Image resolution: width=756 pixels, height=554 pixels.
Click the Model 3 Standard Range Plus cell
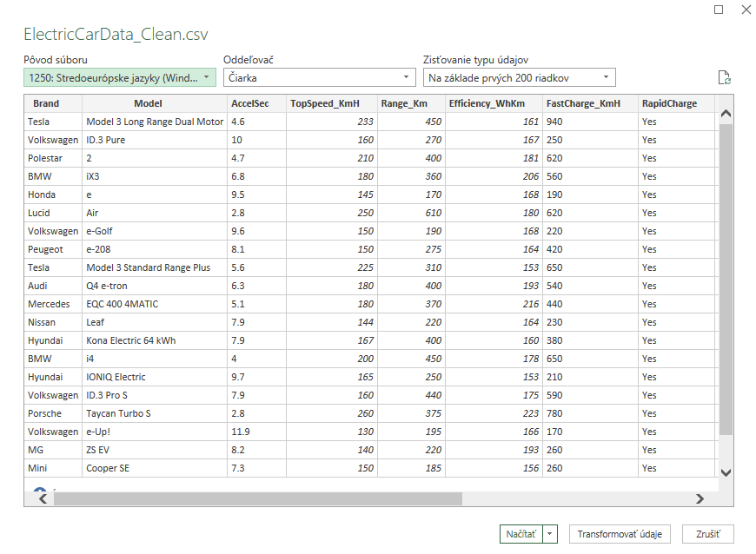(155, 267)
